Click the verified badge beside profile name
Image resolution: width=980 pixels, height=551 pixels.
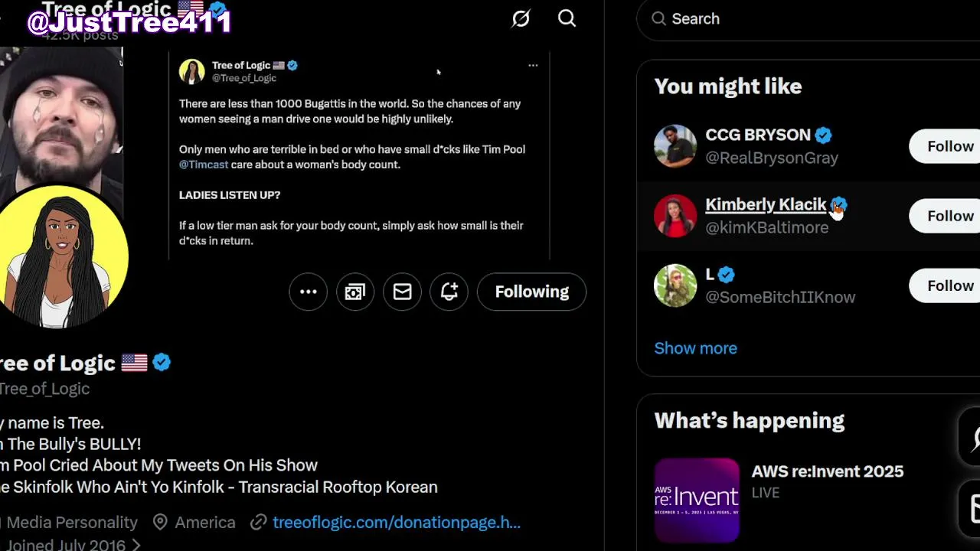[162, 362]
